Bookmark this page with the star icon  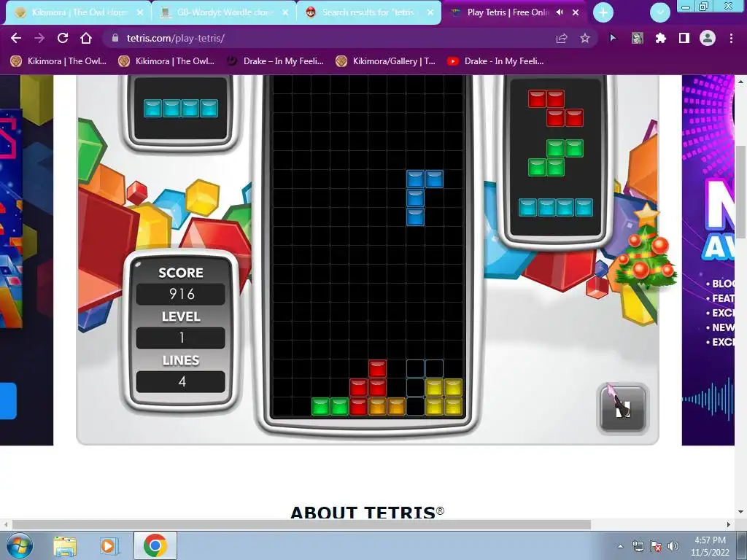point(585,38)
